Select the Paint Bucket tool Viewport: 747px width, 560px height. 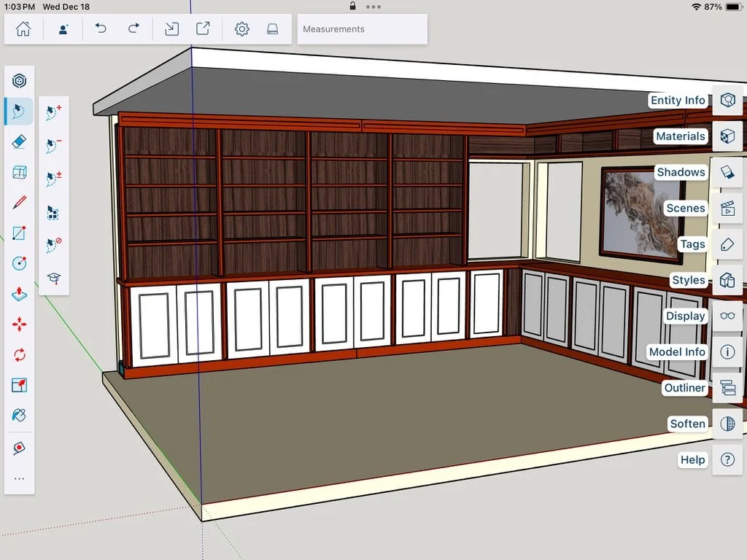(x=19, y=415)
